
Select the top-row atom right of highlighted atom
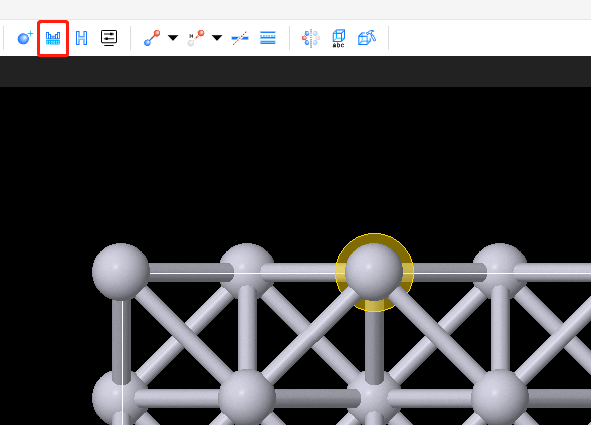point(500,270)
